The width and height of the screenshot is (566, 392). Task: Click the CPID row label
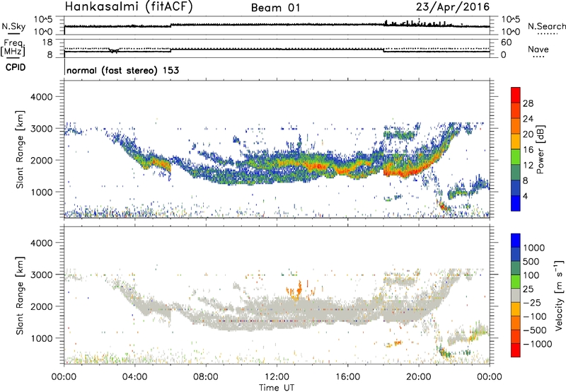point(16,67)
